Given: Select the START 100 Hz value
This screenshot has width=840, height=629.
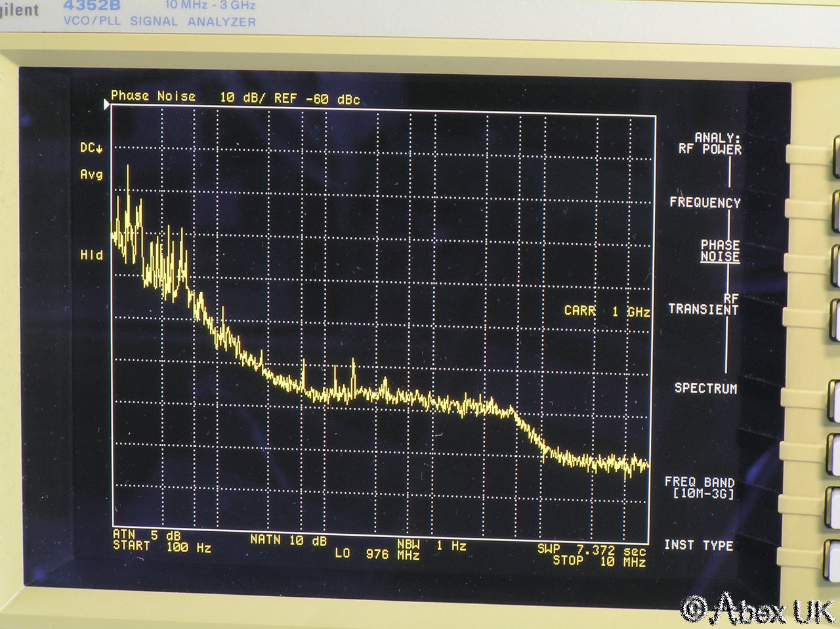Looking at the screenshot, I should (161, 548).
